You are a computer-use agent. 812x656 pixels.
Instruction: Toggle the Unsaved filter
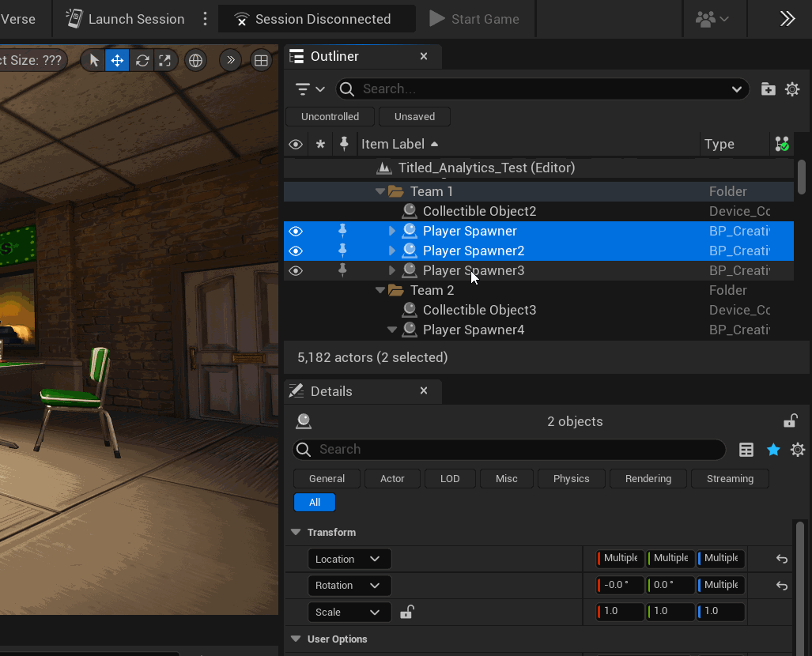[415, 116]
